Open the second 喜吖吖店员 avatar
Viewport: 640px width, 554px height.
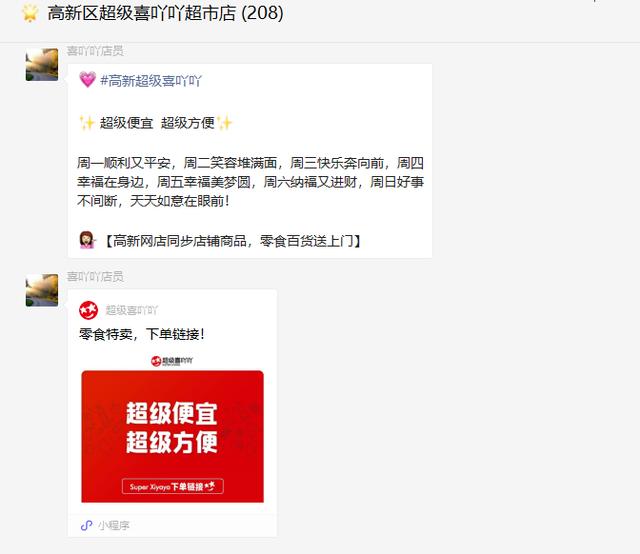[42, 290]
